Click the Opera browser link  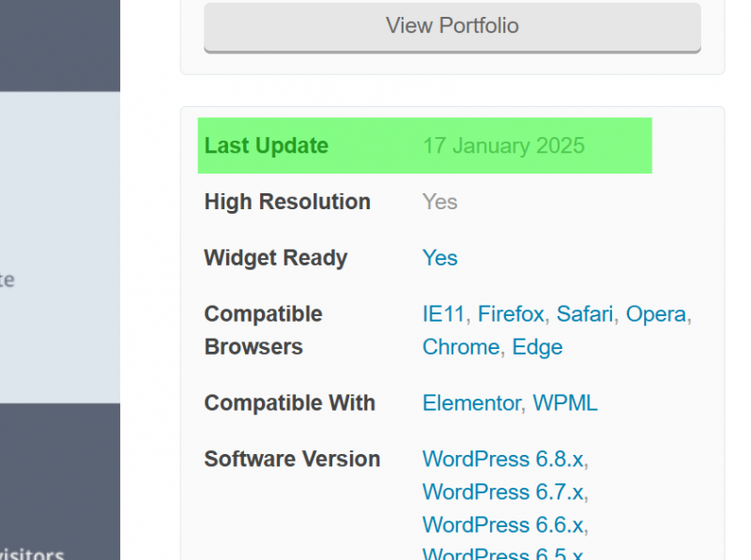tap(655, 314)
